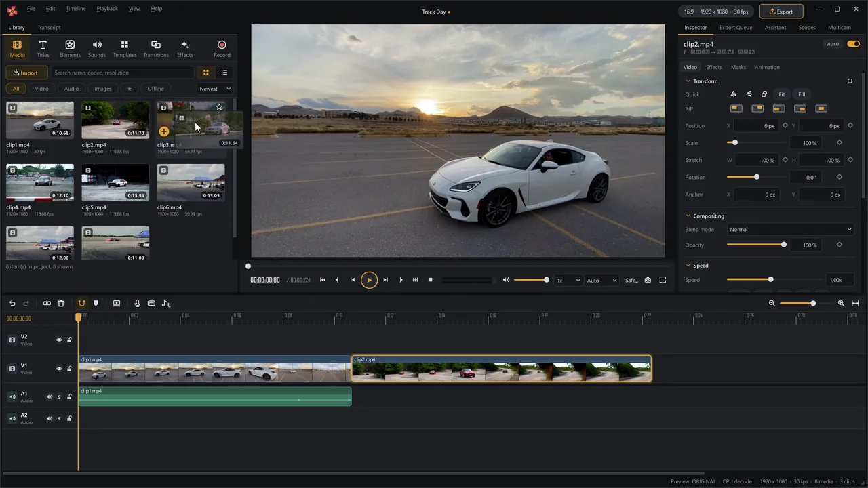Start screen Record from library toolbar
This screenshot has height=488, width=868.
click(x=222, y=48)
